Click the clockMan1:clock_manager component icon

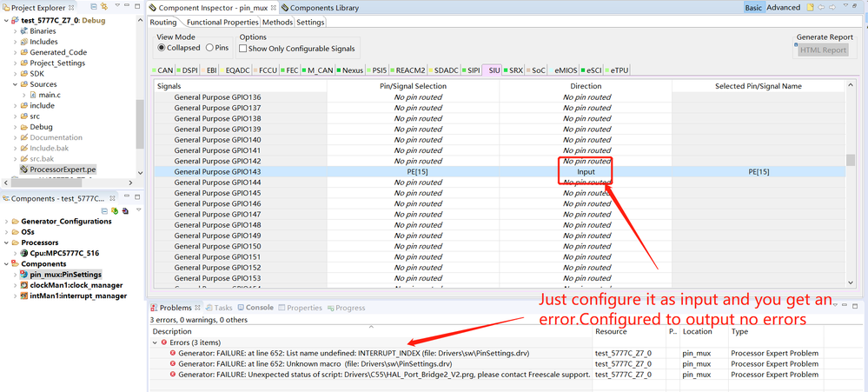(23, 285)
